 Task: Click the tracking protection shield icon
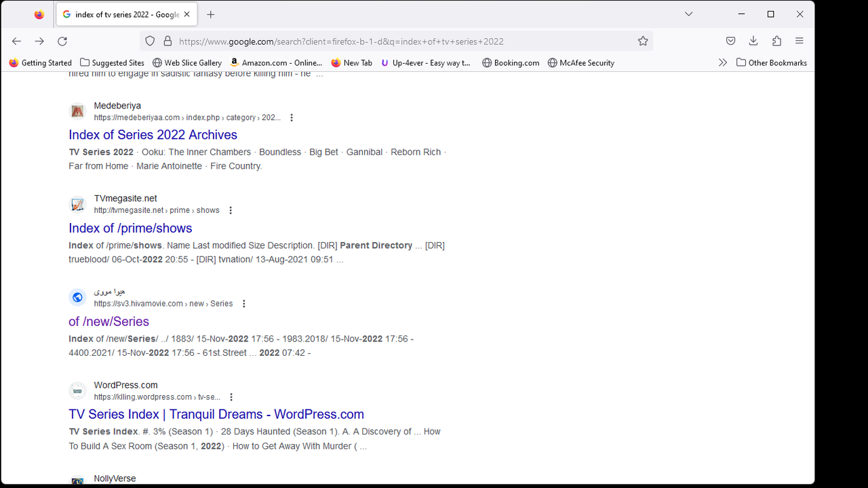[x=151, y=41]
